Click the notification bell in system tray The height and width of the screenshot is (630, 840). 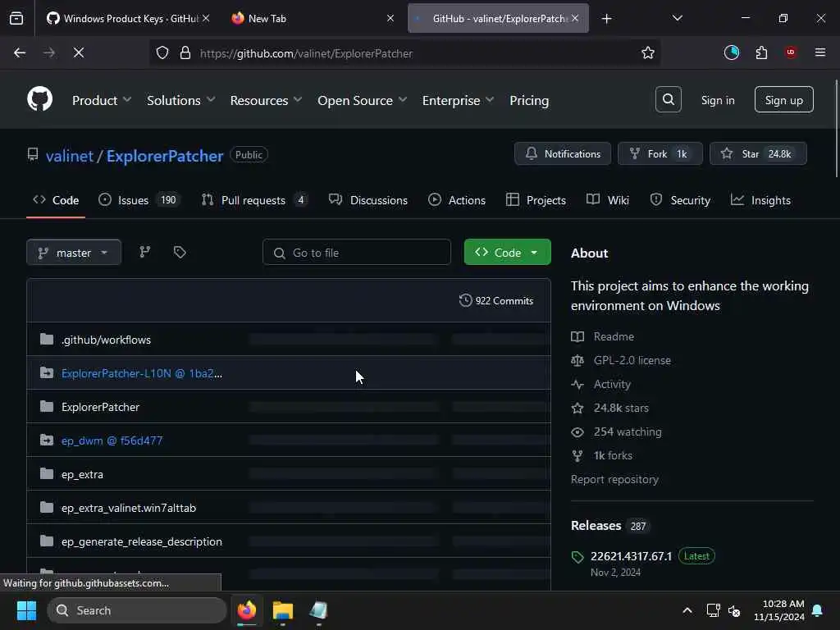tap(818, 610)
